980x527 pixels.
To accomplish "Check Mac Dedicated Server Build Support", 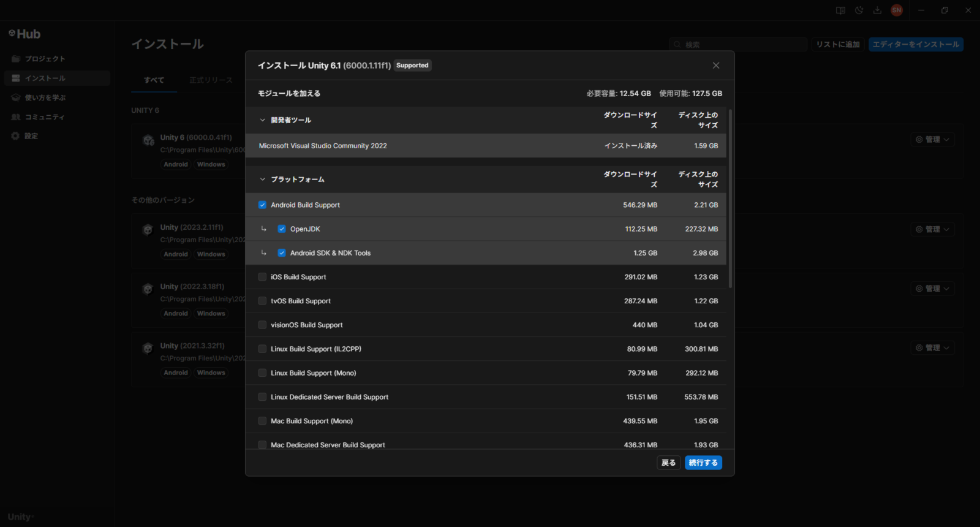I will (x=262, y=445).
